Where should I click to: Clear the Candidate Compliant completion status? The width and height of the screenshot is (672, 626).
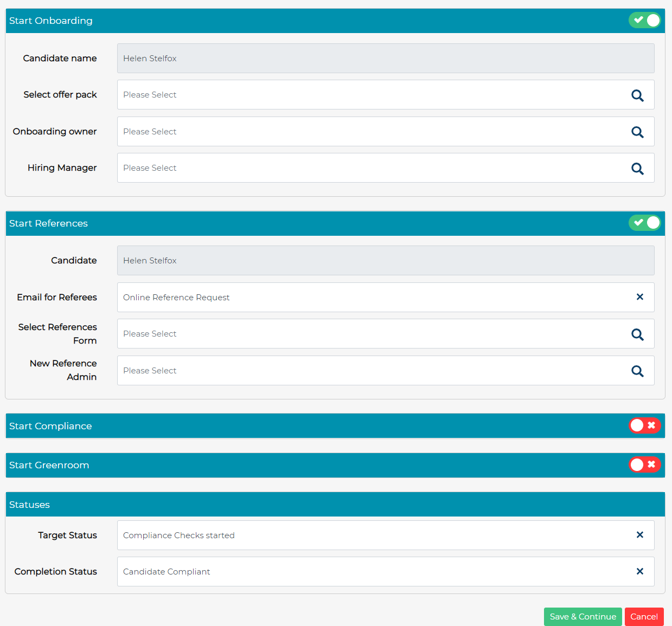click(x=639, y=571)
